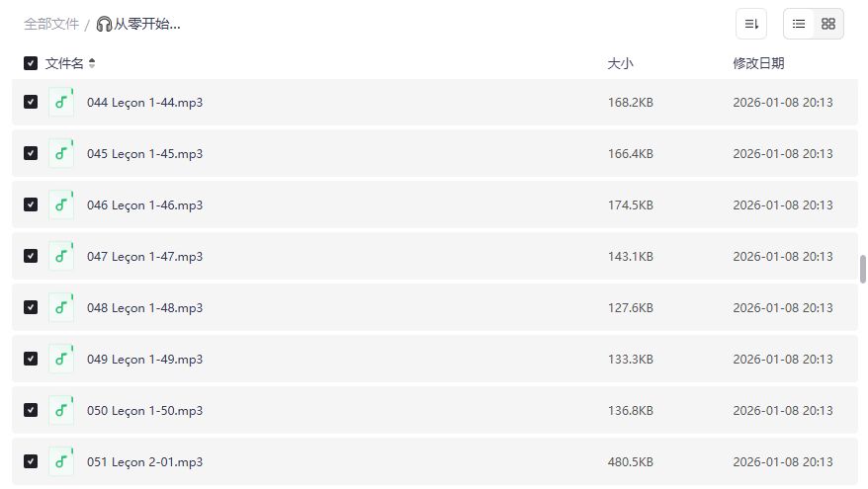Click the headphones icon in breadcrumb
The width and height of the screenshot is (868, 489).
pyautogui.click(x=104, y=24)
